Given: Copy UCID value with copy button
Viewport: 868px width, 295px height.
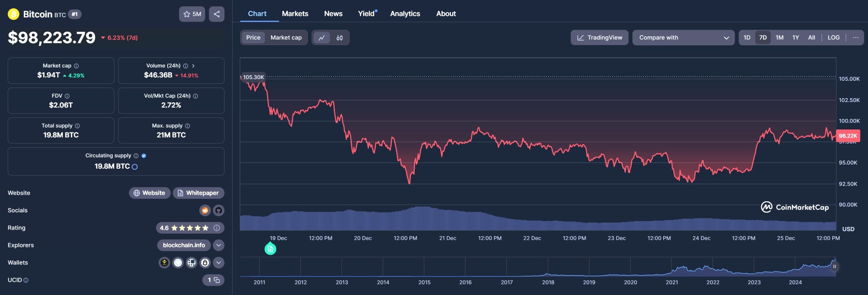Looking at the screenshot, I should point(217,280).
